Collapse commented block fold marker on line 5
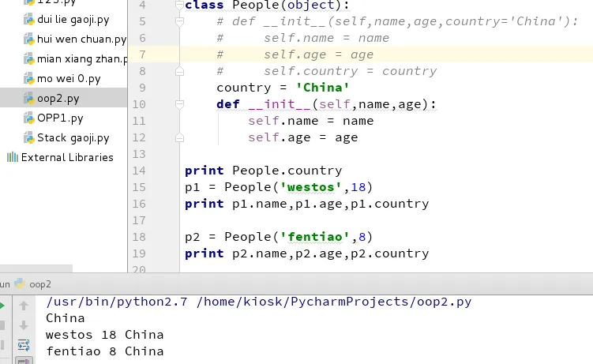 tap(180, 21)
